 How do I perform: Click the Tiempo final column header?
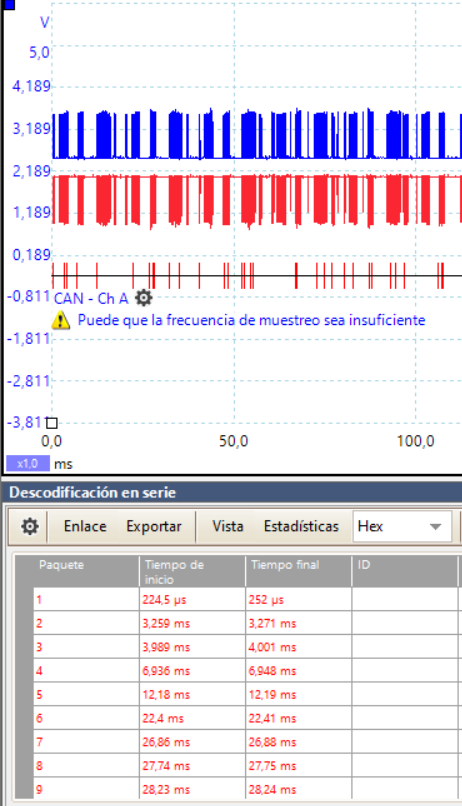[299, 571]
